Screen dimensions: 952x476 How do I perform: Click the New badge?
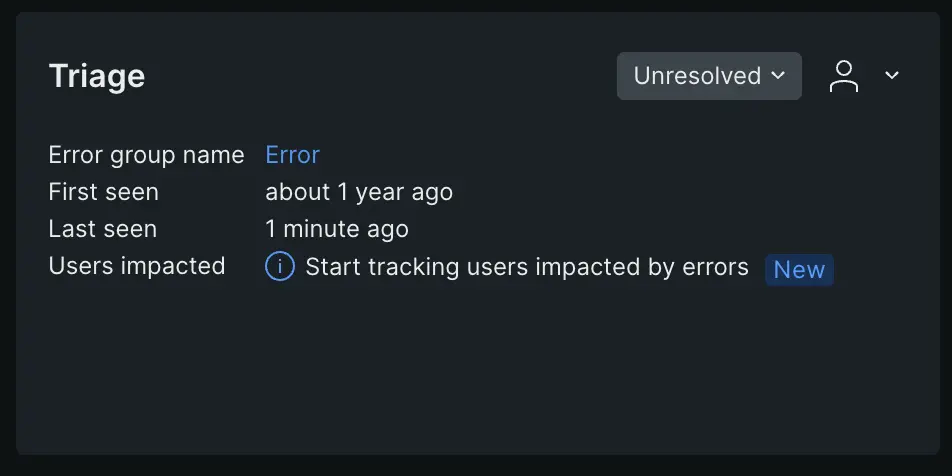(799, 269)
